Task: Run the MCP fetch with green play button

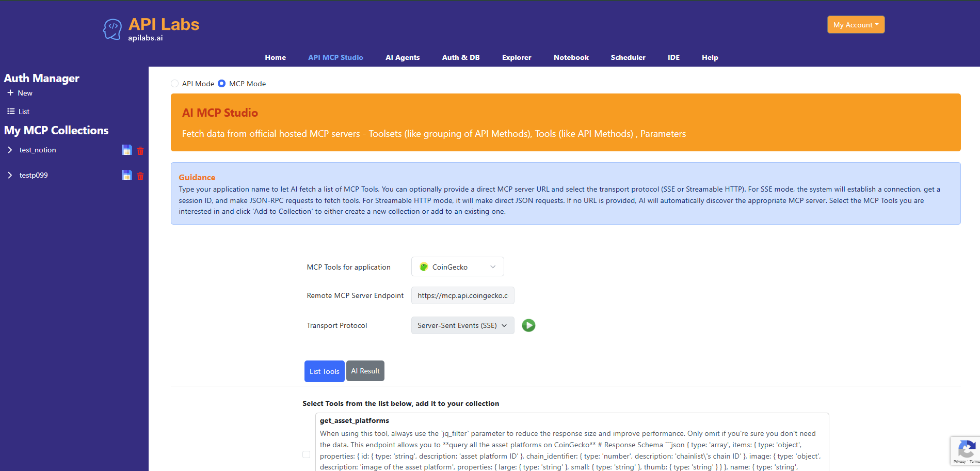Action: tap(528, 325)
